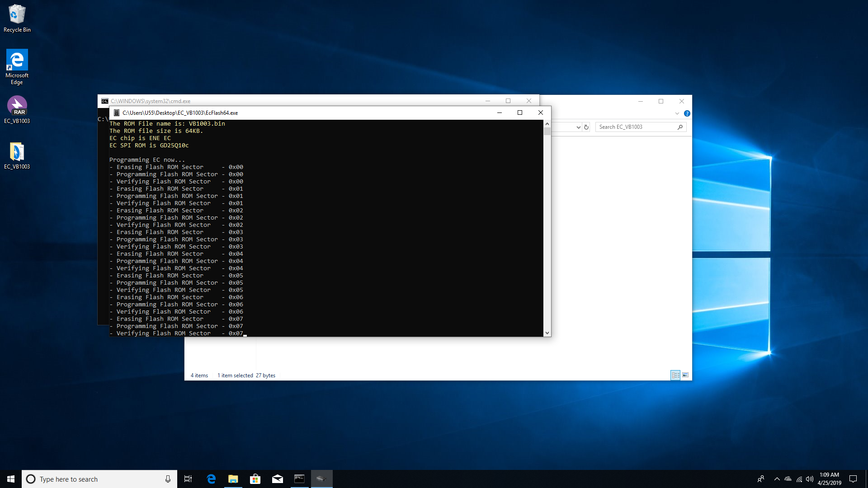Scroll down the CMD output window
The height and width of the screenshot is (488, 868).
tap(547, 333)
